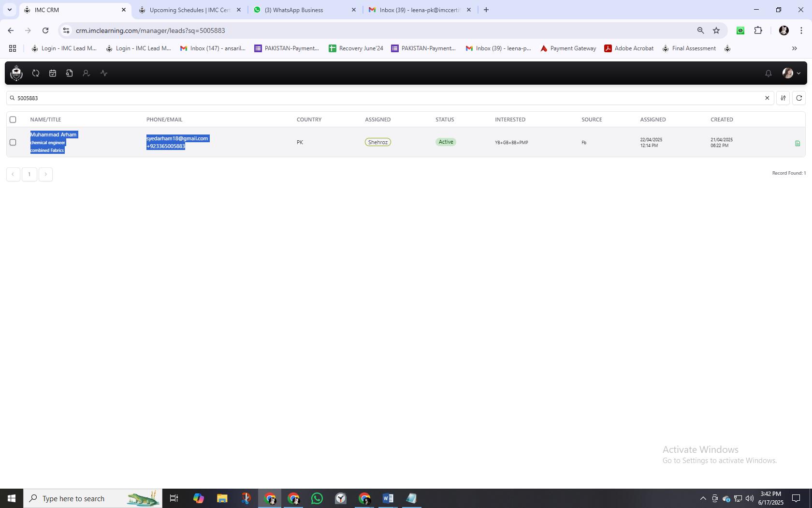Open the activity pulse icon in navbar
The width and height of the screenshot is (812, 508).
(104, 73)
